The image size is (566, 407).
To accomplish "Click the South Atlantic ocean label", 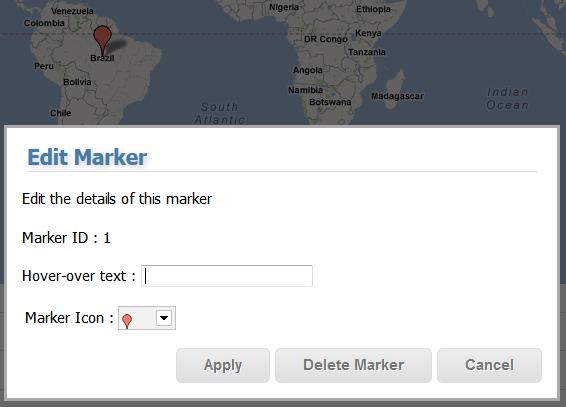I will [x=219, y=113].
